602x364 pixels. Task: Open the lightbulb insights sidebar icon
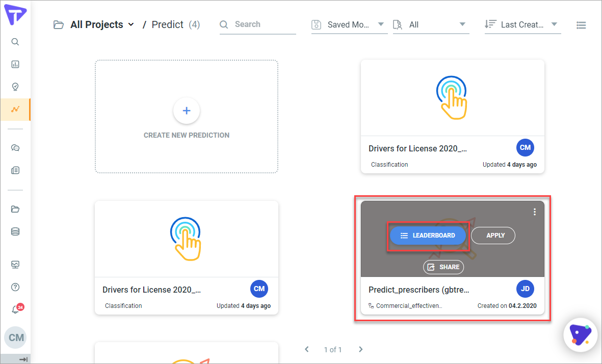point(15,87)
